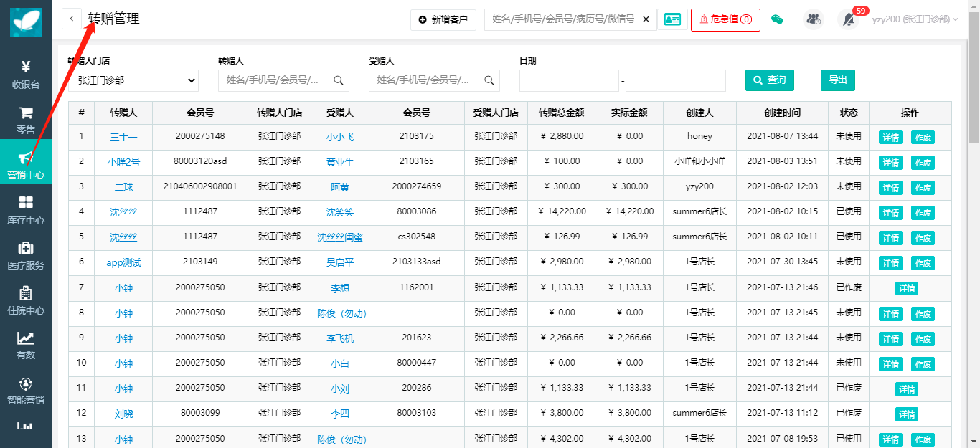Open 零售 retail shopping cart section
980x448 pixels.
[26, 120]
